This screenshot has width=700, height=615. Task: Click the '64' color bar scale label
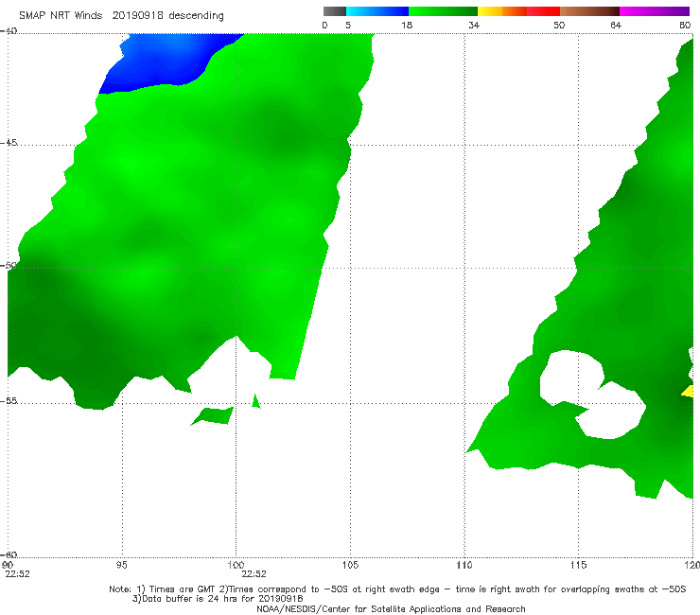(x=616, y=25)
